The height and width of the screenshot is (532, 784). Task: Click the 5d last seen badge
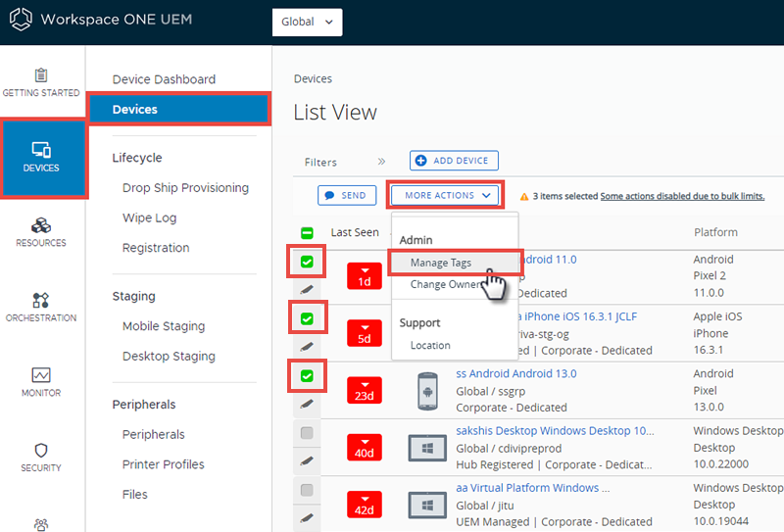tap(365, 333)
